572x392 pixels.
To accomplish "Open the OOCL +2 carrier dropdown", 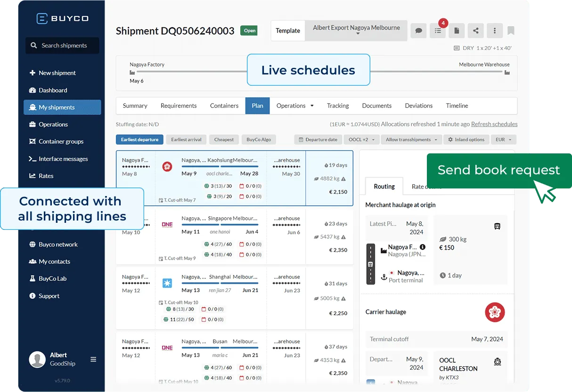I will tap(361, 139).
